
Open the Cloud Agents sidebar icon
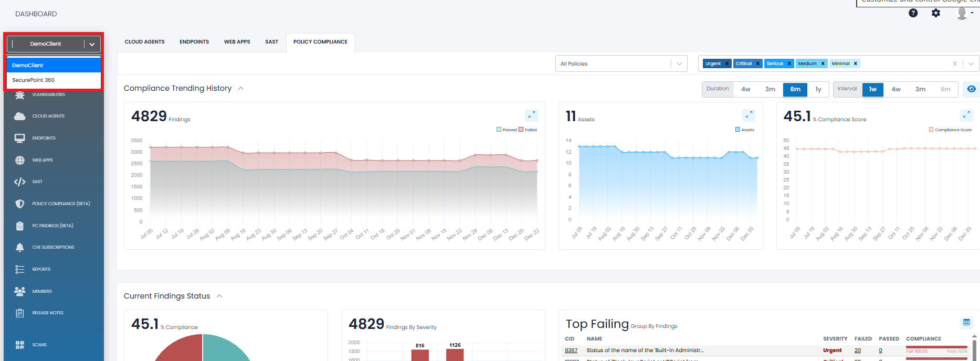20,116
